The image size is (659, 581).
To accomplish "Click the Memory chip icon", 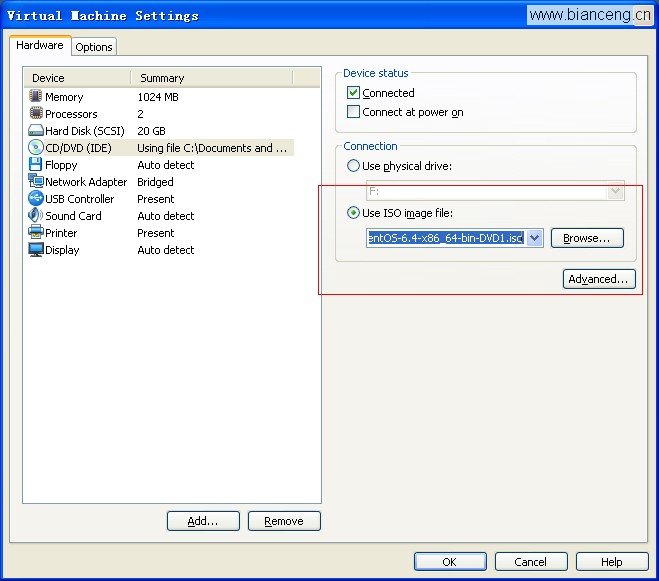I will [x=36, y=96].
